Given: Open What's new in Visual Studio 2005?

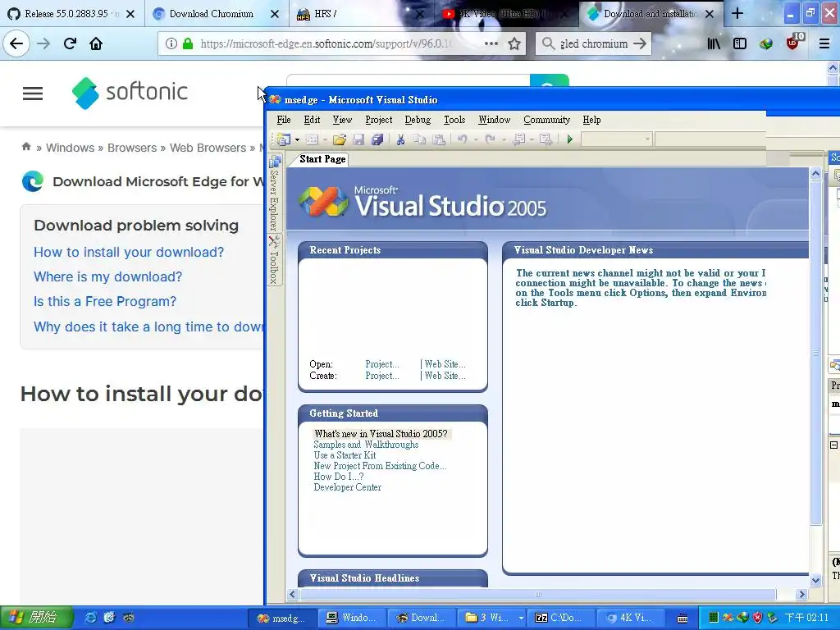Looking at the screenshot, I should tap(381, 434).
